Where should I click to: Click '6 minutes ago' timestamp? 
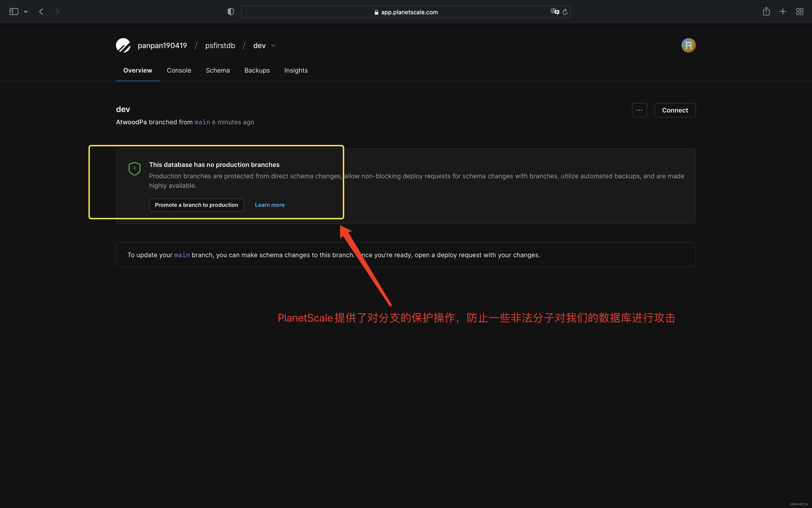click(x=233, y=122)
